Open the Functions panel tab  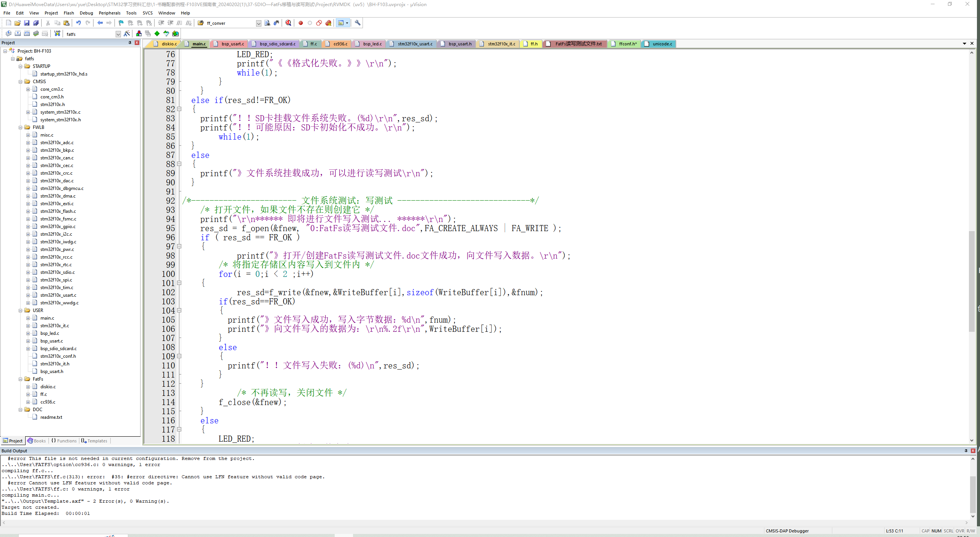point(64,441)
